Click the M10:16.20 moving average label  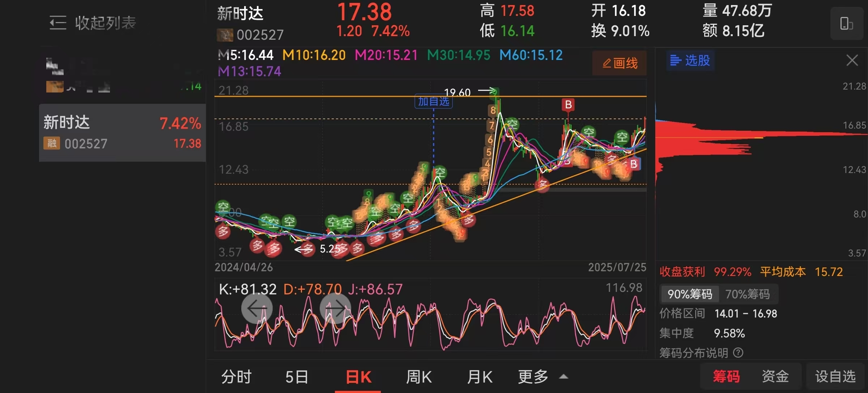coord(314,55)
